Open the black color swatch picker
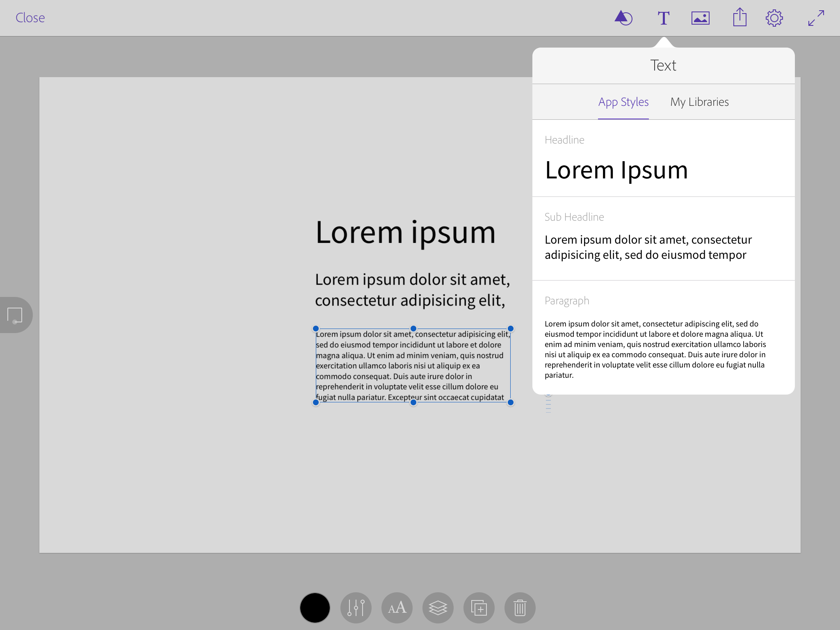This screenshot has width=840, height=630. [315, 607]
